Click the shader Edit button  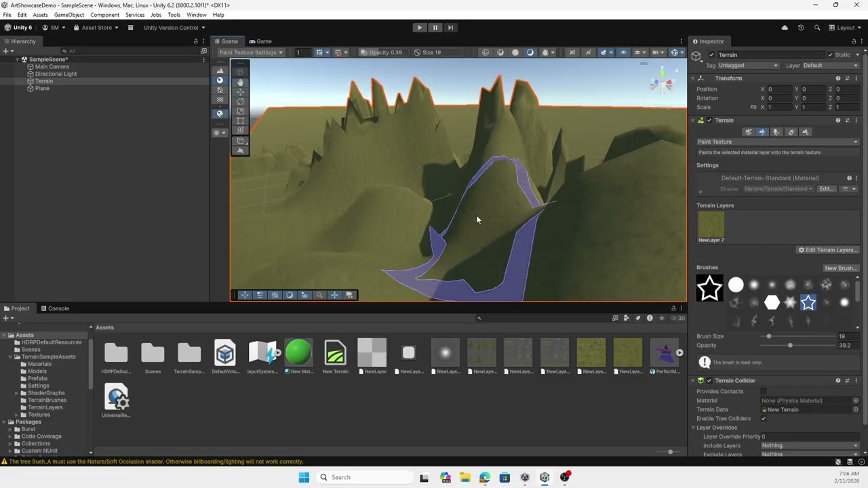(826, 189)
